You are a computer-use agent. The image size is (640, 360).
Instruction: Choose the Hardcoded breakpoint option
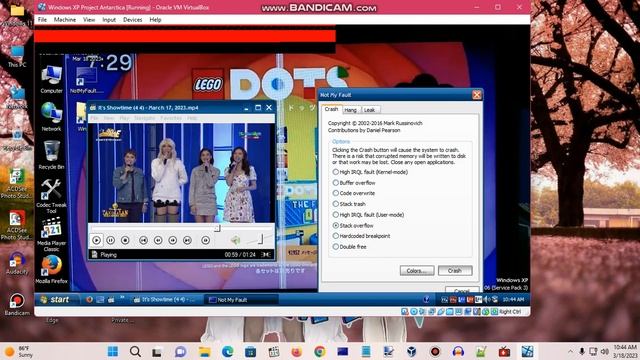(336, 236)
